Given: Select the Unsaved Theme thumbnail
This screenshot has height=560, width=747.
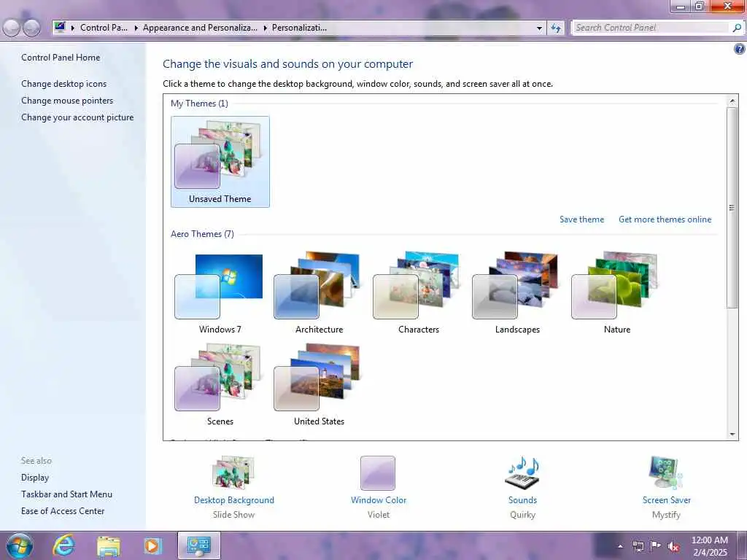Looking at the screenshot, I should point(220,161).
